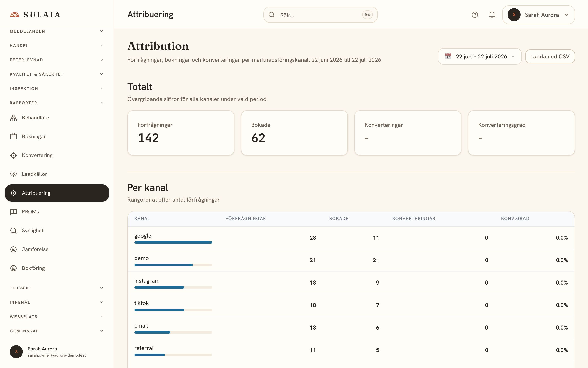Image resolution: width=588 pixels, height=368 pixels.
Task: Click the Bokade total card
Action: [294, 133]
